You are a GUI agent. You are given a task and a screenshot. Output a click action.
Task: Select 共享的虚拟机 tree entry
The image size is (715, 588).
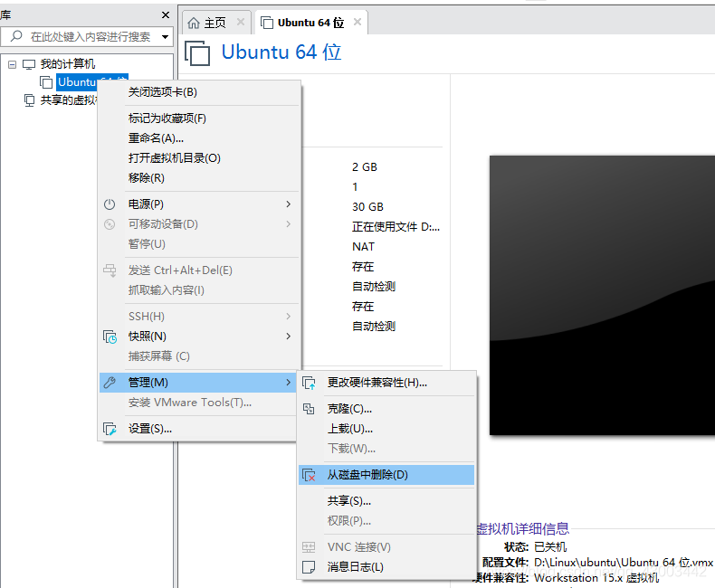(x=69, y=100)
